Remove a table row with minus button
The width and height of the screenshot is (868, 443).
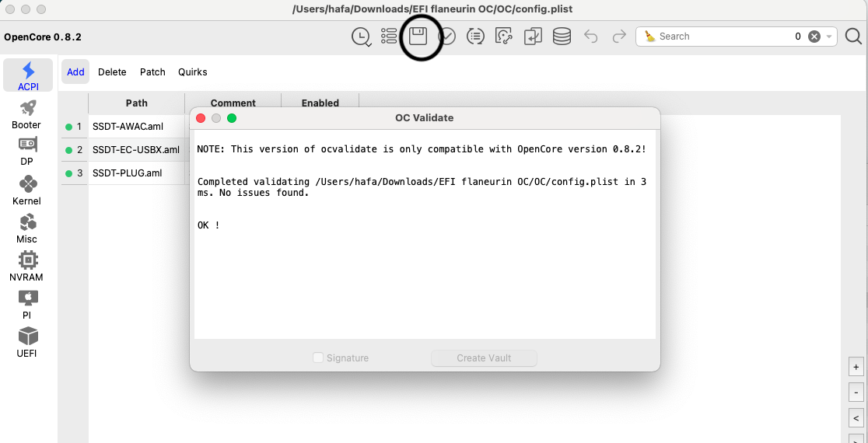tap(856, 392)
